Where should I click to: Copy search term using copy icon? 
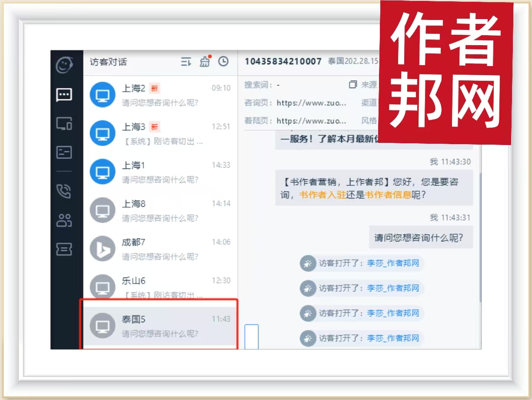(x=353, y=85)
